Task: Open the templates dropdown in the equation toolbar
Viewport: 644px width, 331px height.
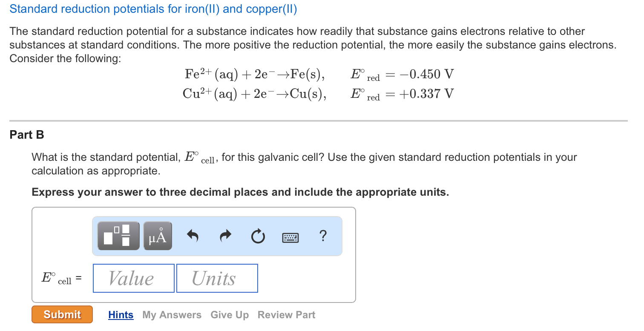Action: click(x=118, y=234)
